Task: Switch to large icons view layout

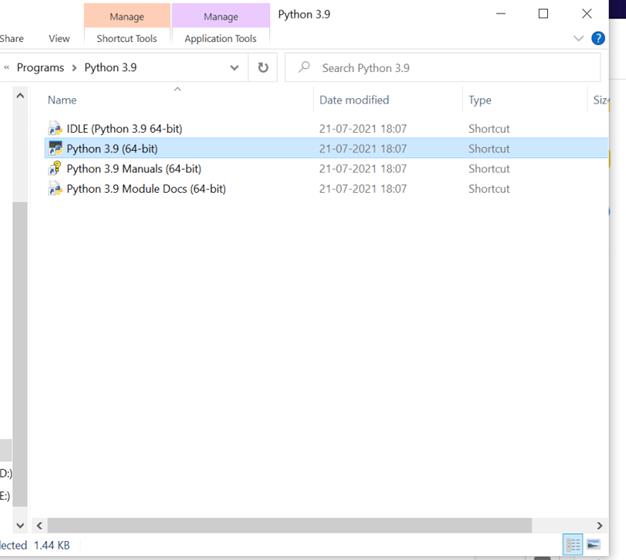Action: click(593, 544)
